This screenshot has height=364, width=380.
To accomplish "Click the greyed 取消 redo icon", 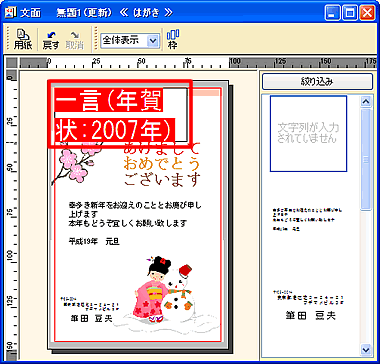I will pyautogui.click(x=74, y=40).
